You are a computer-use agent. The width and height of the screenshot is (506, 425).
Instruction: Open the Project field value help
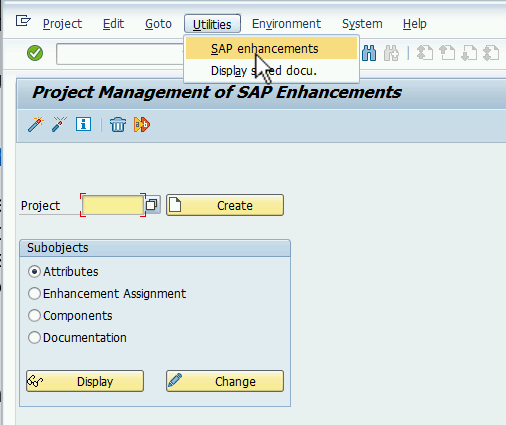click(152, 205)
